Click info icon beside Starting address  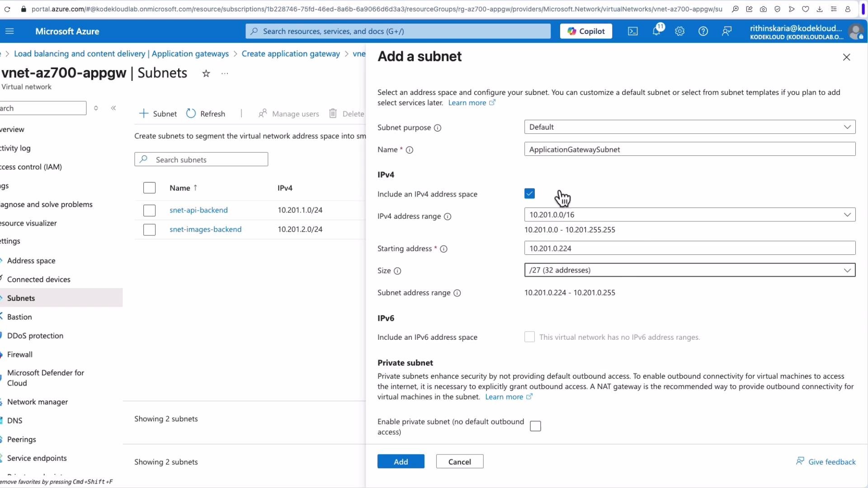click(x=444, y=249)
